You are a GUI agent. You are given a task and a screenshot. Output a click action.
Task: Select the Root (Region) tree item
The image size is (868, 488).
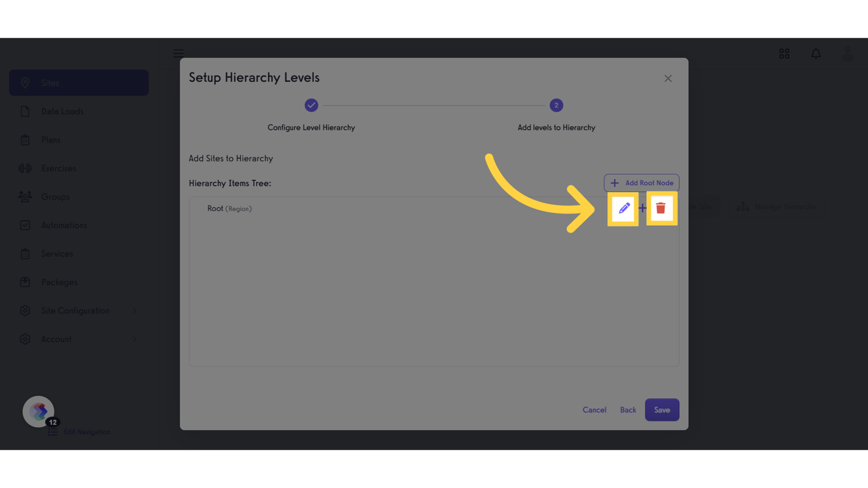point(229,208)
